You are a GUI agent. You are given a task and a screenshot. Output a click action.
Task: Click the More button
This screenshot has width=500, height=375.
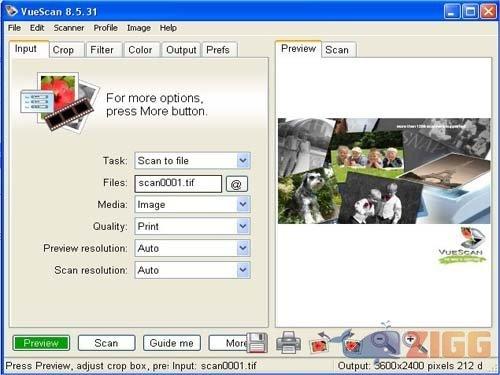click(229, 343)
